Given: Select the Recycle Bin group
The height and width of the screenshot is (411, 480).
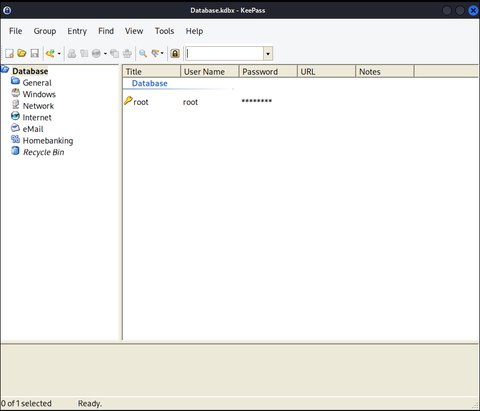Looking at the screenshot, I should [43, 152].
